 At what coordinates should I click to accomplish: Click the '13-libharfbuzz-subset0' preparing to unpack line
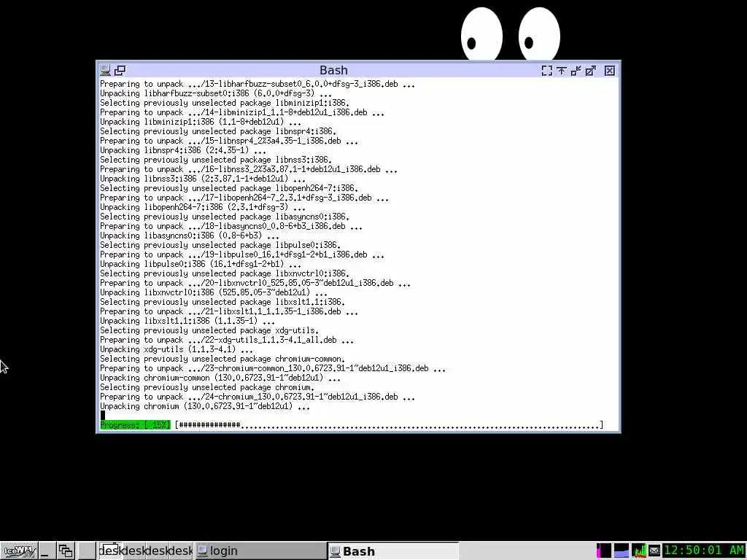click(x=258, y=85)
